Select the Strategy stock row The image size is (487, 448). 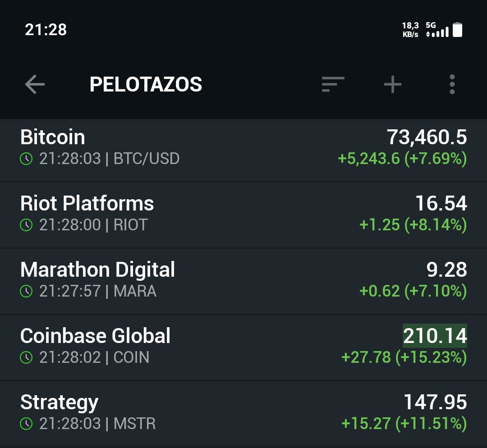click(59, 402)
